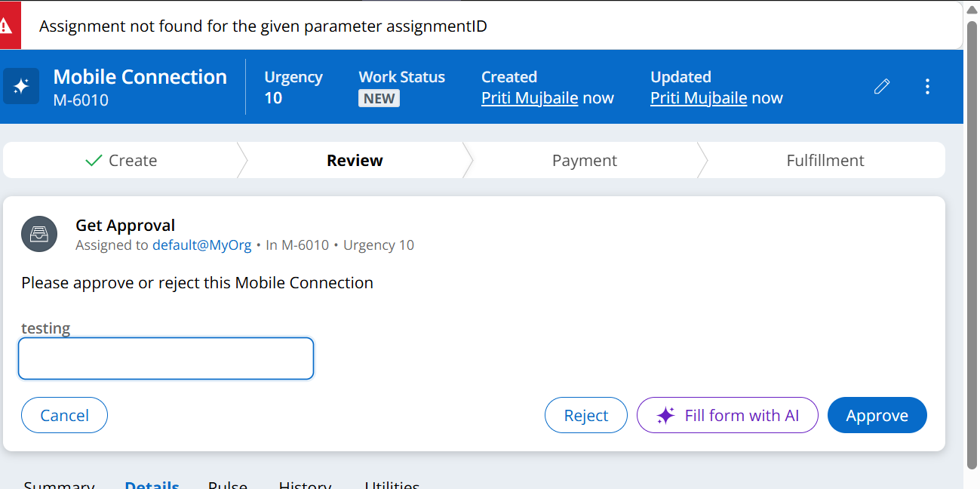Click the red error warning icon

tap(6, 26)
